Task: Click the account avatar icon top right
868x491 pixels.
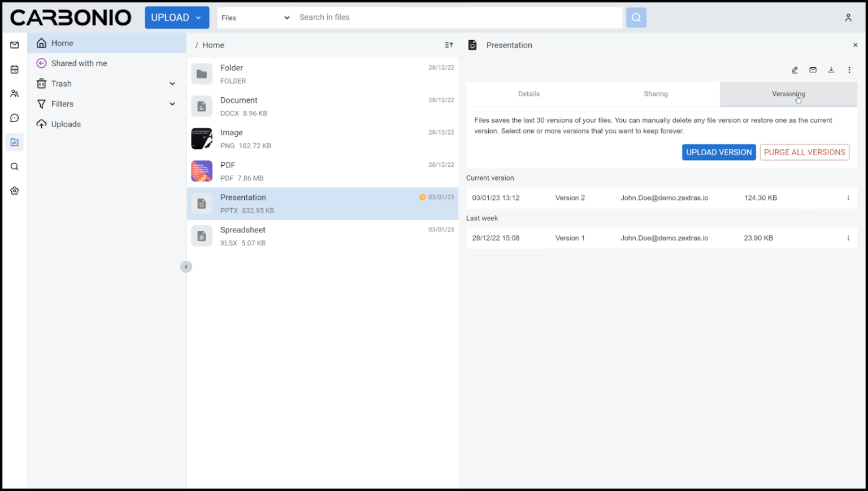Action: pyautogui.click(x=848, y=18)
